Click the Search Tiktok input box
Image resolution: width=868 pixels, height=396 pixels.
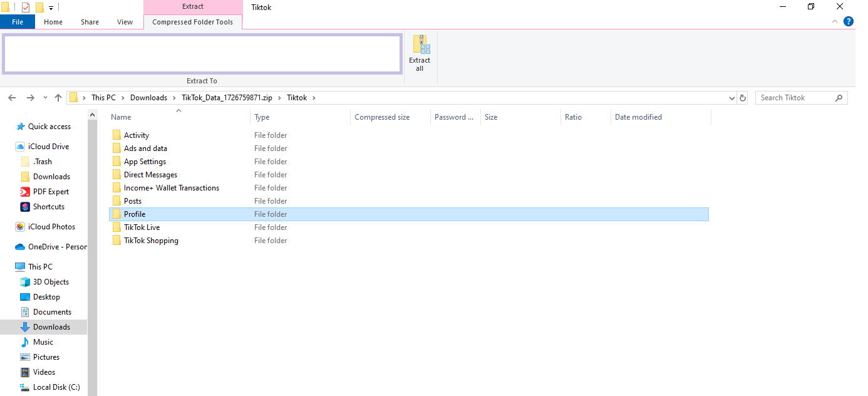tap(795, 98)
